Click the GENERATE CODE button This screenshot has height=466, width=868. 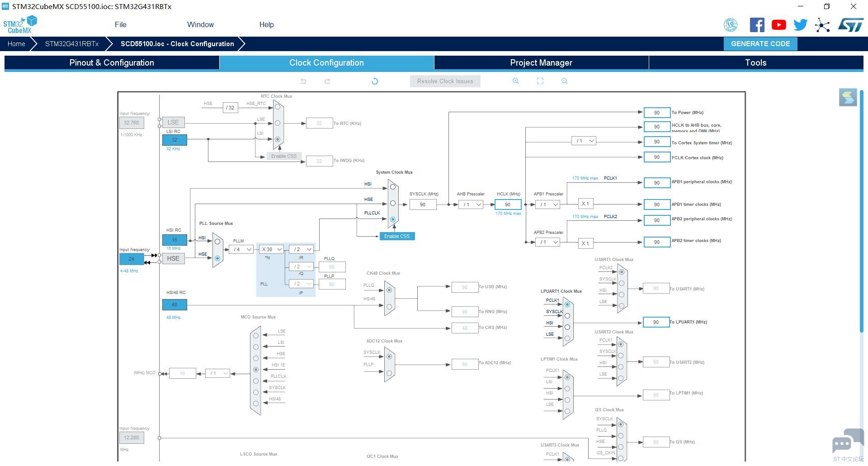[760, 44]
